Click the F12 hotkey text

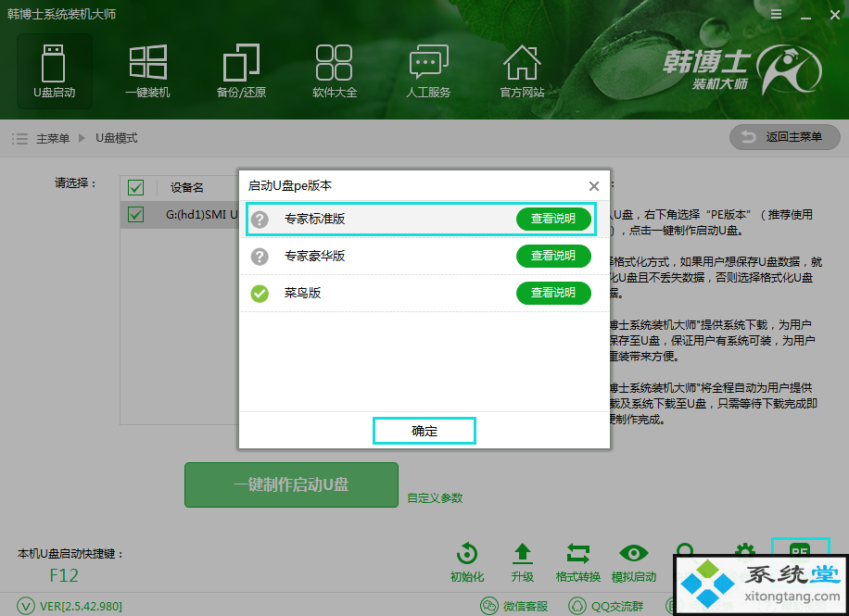64,575
